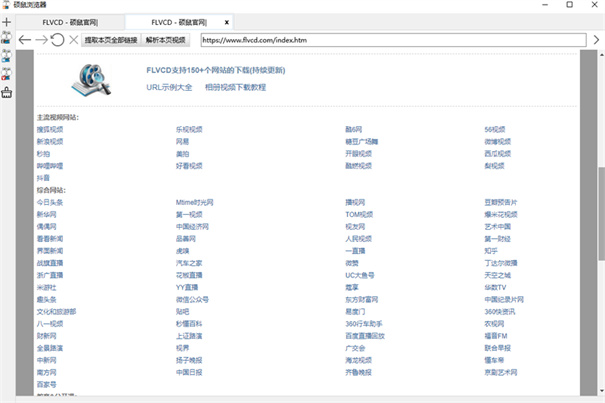The width and height of the screenshot is (605, 403).
Task: Open the 乐视视频 link
Action: click(189, 129)
